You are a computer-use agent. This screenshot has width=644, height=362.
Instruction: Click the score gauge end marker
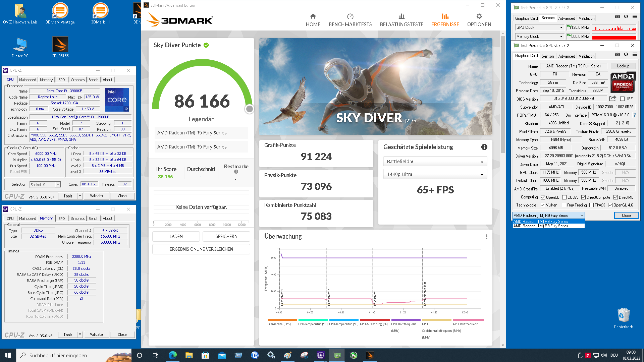pos(249,109)
